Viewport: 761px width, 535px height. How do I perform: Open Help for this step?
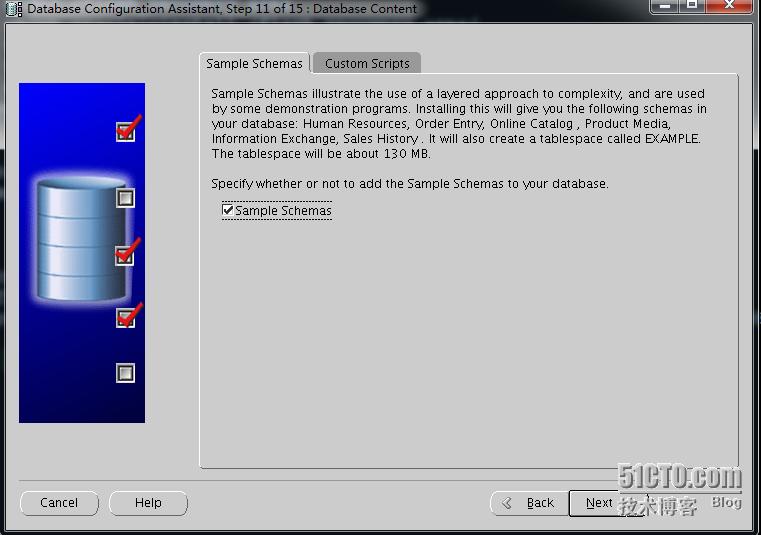point(148,502)
